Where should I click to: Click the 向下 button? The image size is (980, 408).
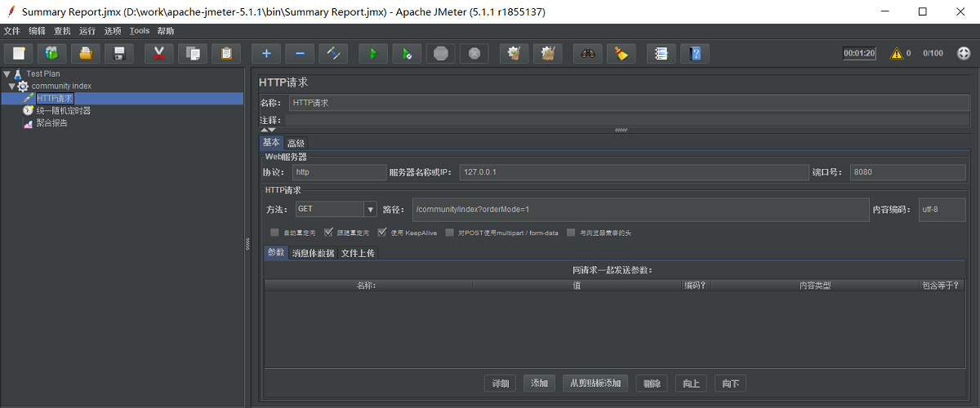[x=730, y=384]
